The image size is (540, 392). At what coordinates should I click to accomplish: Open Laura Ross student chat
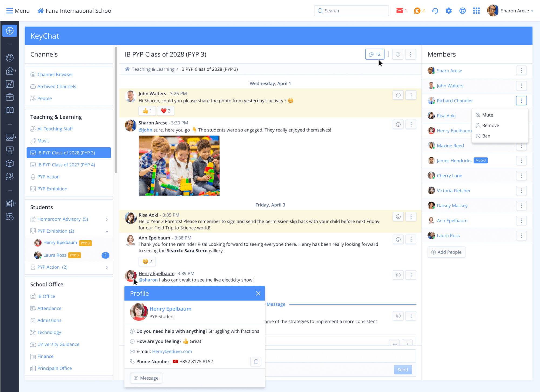tap(55, 255)
